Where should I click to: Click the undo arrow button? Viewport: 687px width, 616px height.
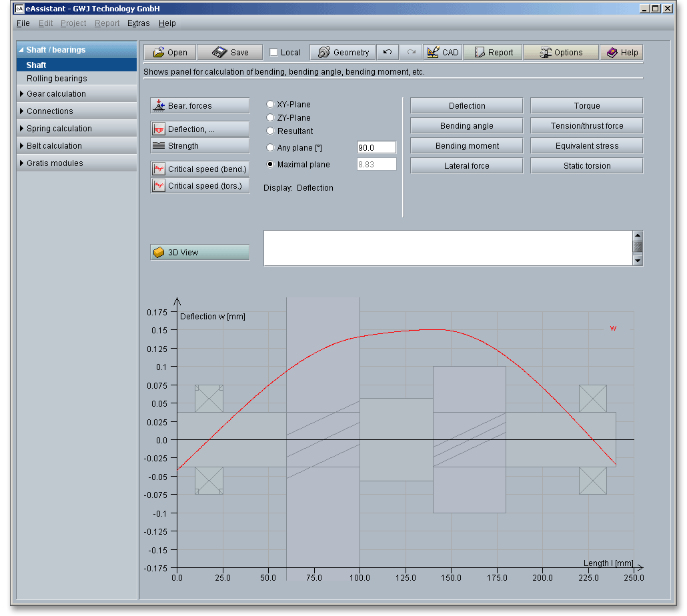pos(388,53)
